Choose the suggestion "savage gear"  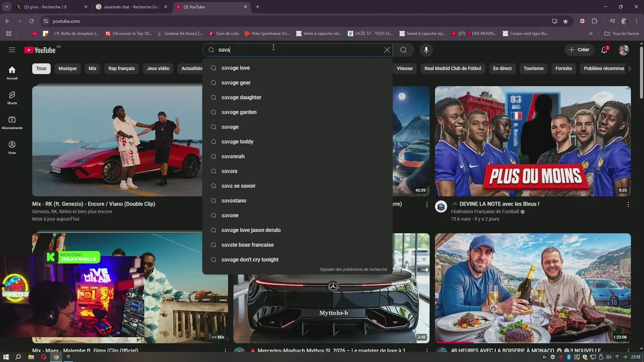pos(297,82)
